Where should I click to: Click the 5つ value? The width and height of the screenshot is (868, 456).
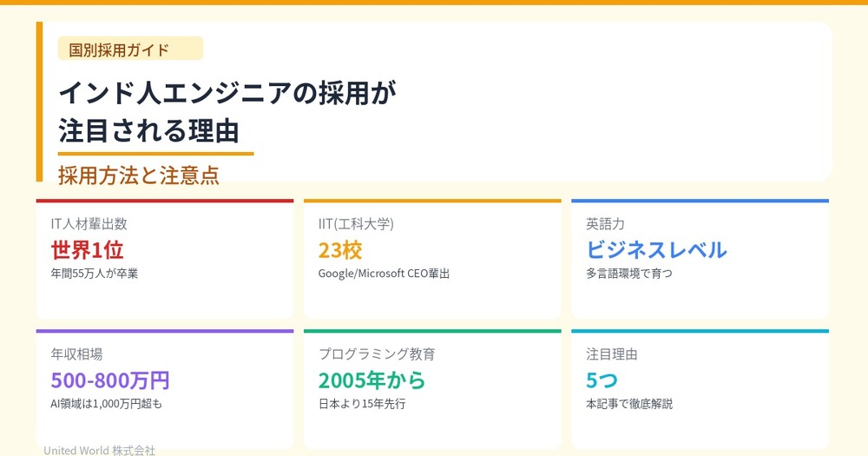click(602, 380)
